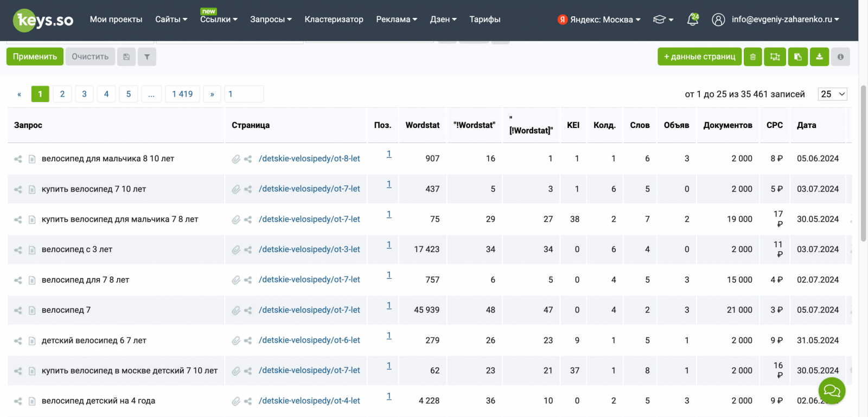Open the chat support bubble
The image size is (868, 417).
pyautogui.click(x=832, y=390)
